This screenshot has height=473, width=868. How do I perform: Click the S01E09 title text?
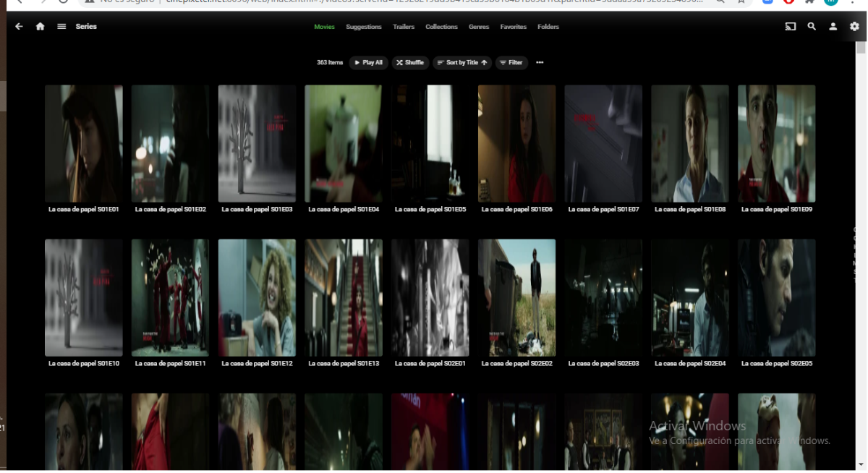point(777,210)
